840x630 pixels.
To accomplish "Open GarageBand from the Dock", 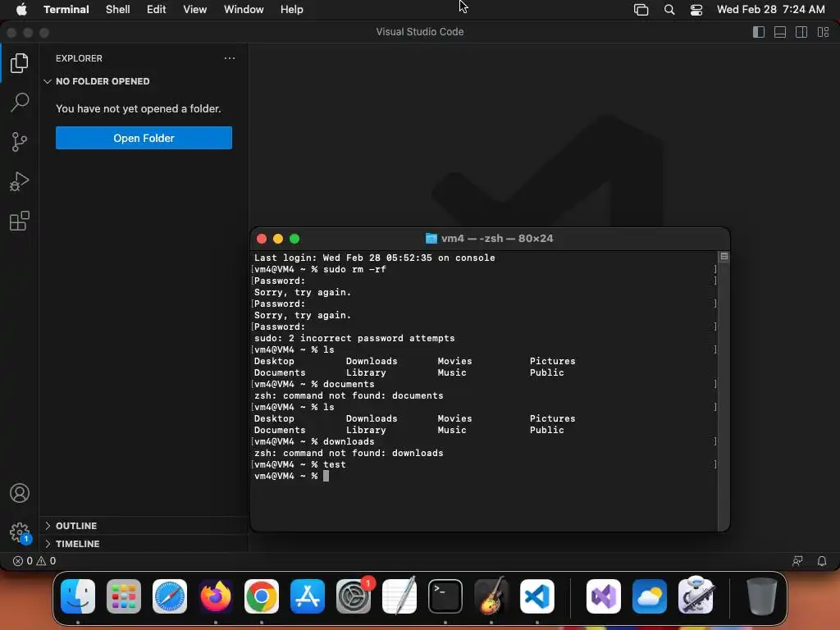I will [491, 596].
